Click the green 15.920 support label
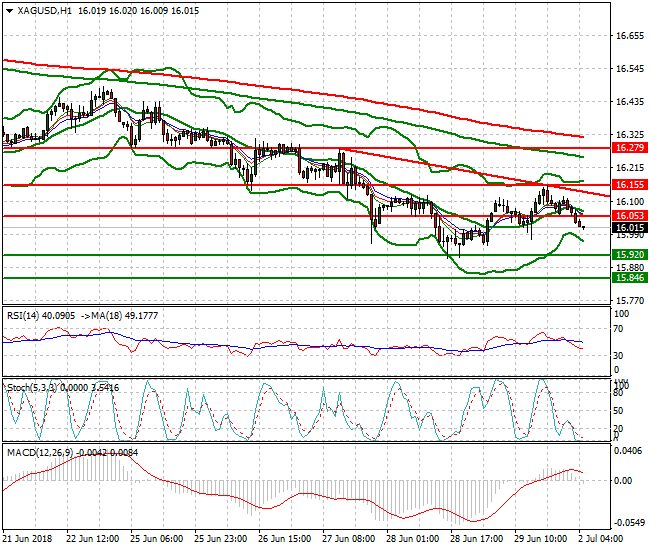The image size is (650, 550). pyautogui.click(x=630, y=254)
